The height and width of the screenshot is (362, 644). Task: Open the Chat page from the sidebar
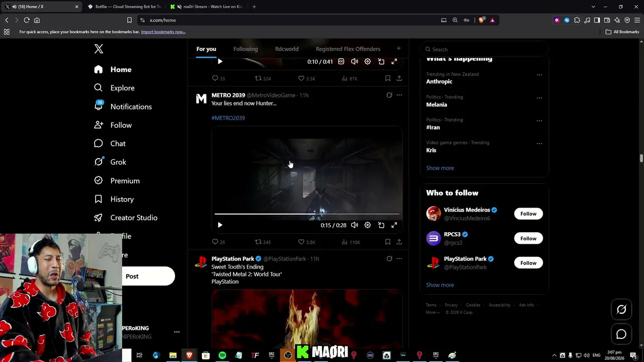pyautogui.click(x=110, y=144)
